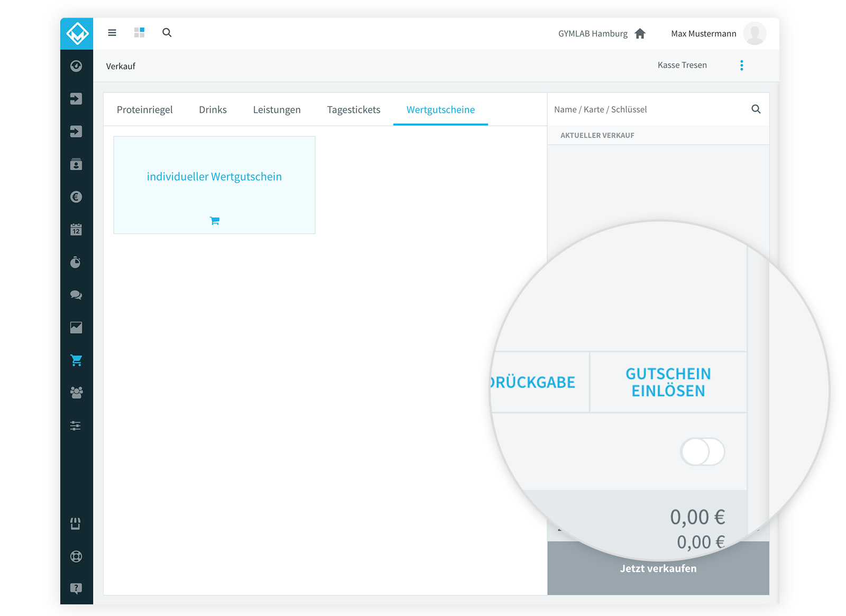Open the three-dot Kasse options menu
This screenshot has width=846, height=616.
[742, 65]
